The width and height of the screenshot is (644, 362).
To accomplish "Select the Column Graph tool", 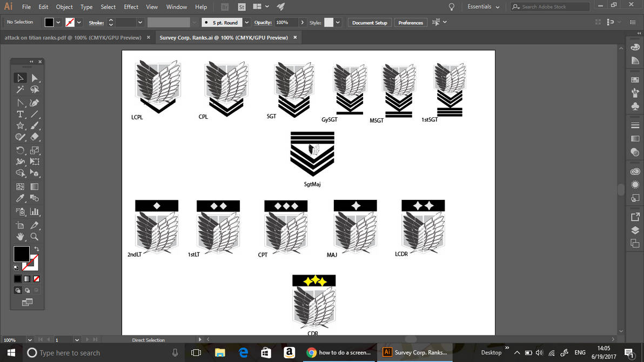I will [35, 212].
